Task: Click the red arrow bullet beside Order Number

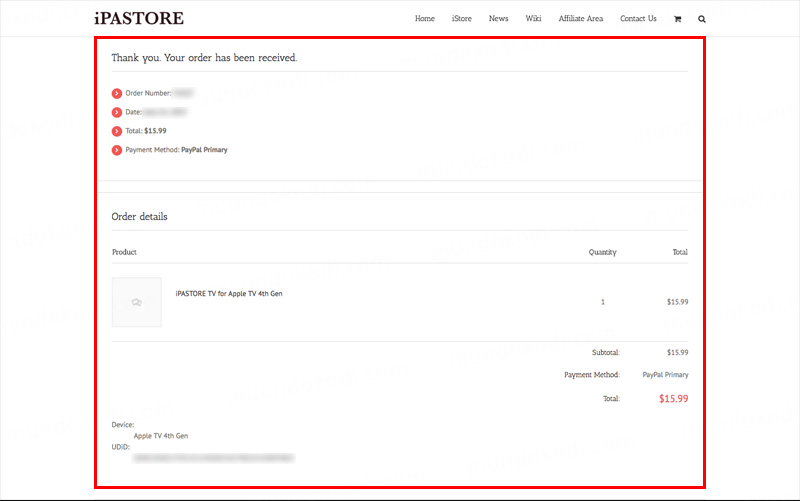Action: click(x=117, y=93)
